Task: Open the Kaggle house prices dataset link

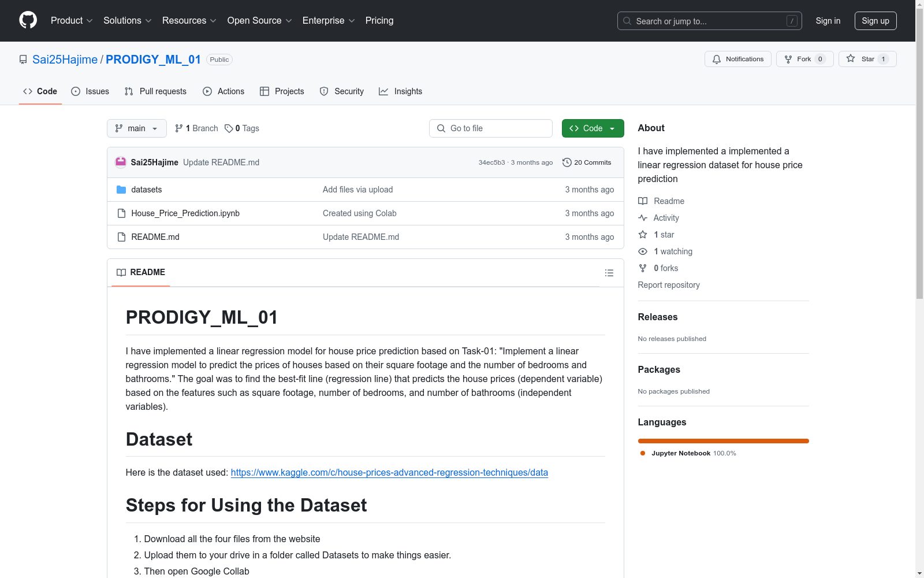Action: pos(389,472)
